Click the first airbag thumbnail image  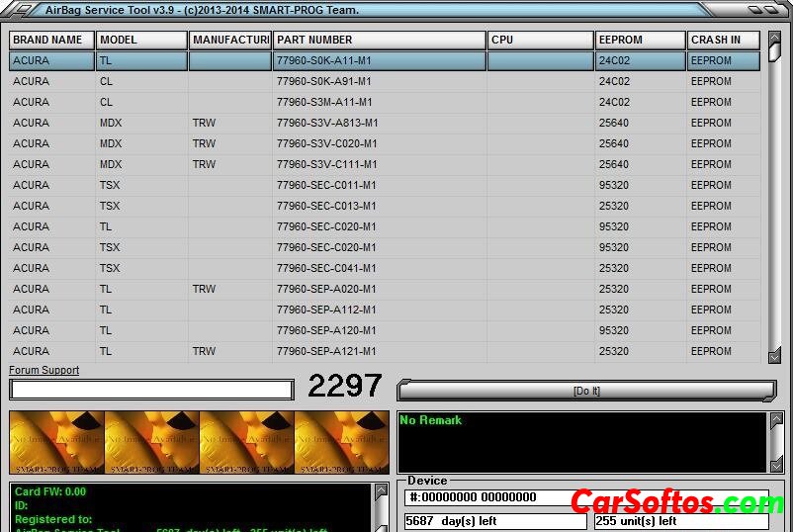click(56, 442)
